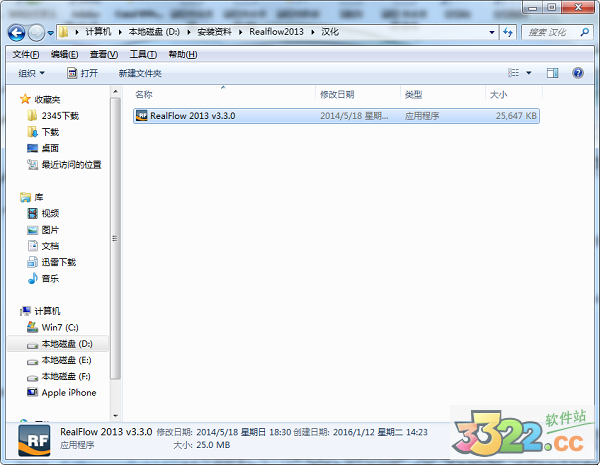Viewport: 600px width, 465px height.
Task: Click the 收藏夹 star in the sidebar
Action: [x=25, y=99]
